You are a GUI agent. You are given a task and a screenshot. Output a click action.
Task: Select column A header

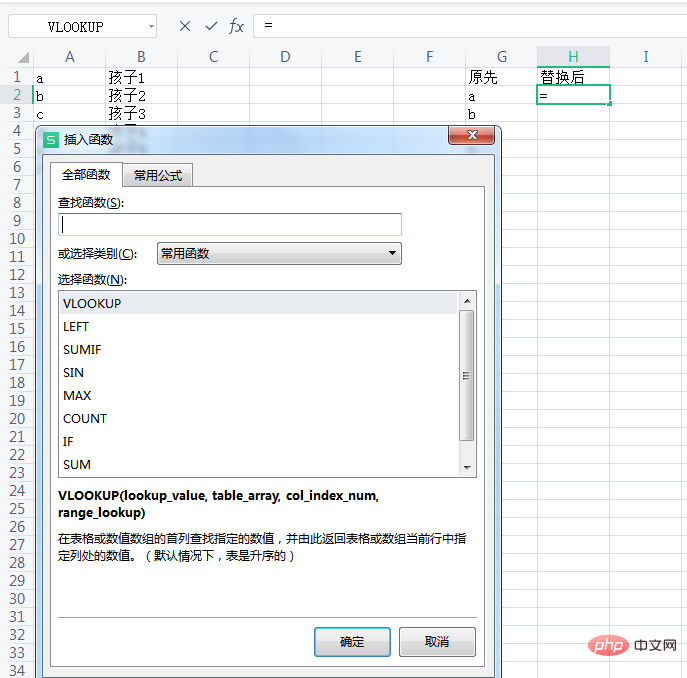[70, 57]
